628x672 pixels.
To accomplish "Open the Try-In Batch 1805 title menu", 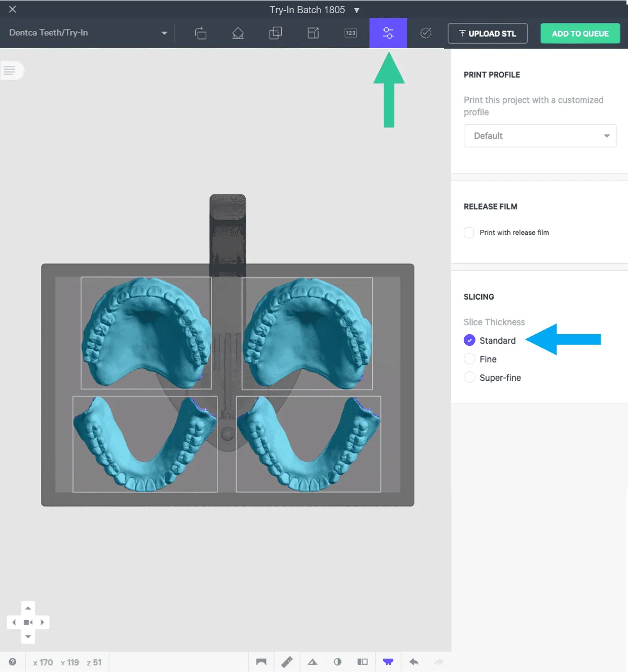I will click(314, 10).
